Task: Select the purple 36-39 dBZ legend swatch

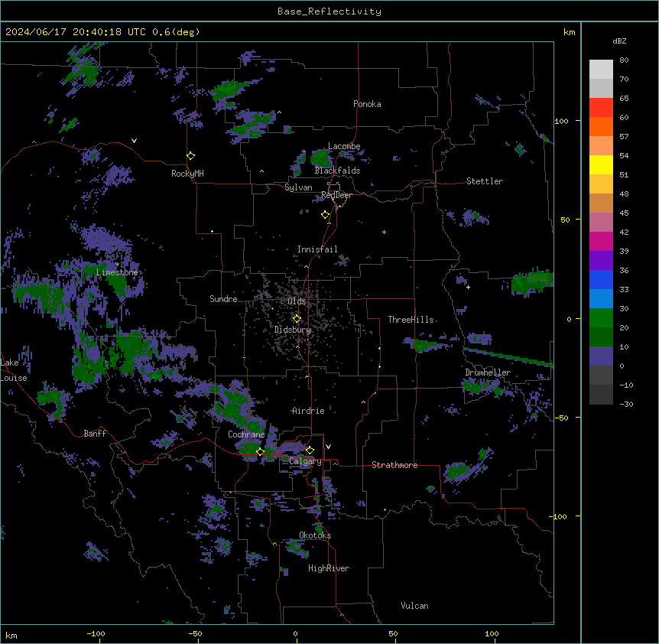Action: tap(601, 261)
